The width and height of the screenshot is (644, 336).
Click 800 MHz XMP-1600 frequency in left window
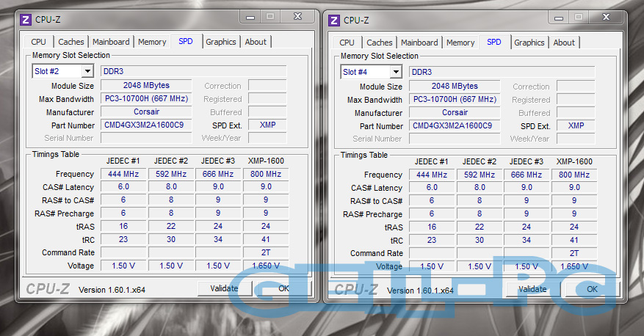tap(266, 174)
